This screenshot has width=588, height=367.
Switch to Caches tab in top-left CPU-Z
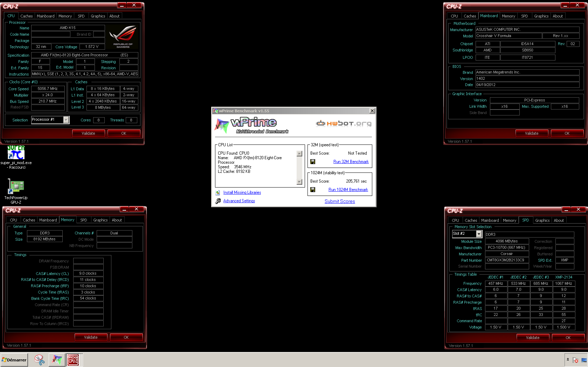[x=26, y=16]
